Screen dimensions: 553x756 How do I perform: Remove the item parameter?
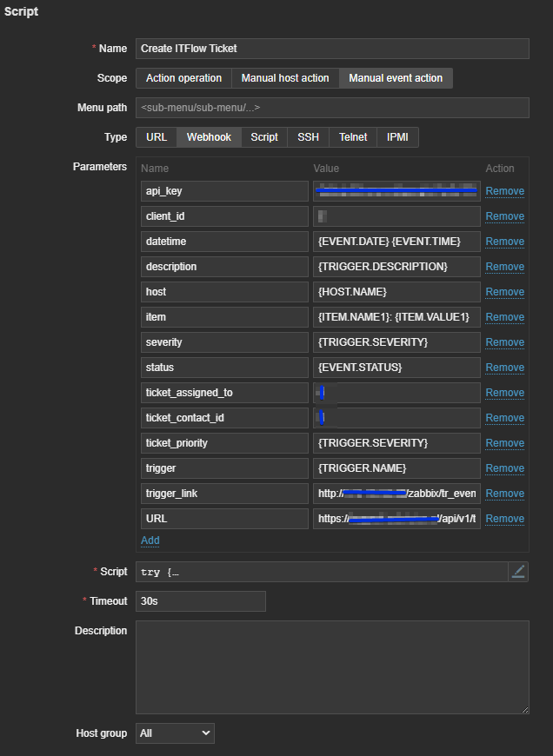point(505,317)
